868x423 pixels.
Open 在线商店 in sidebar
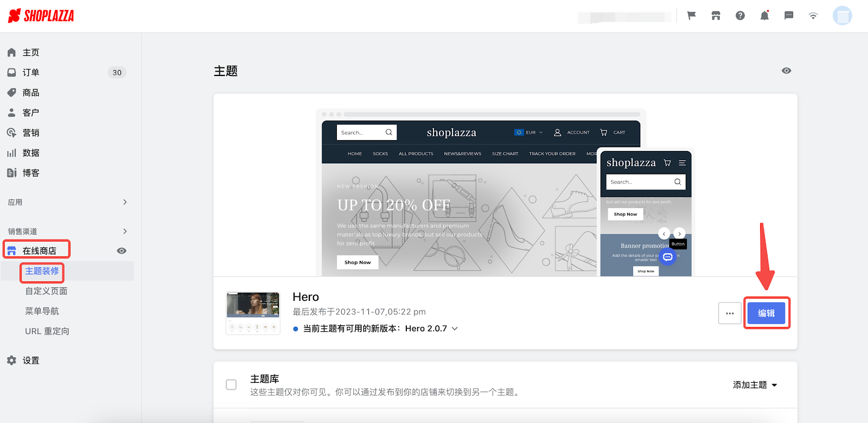40,250
